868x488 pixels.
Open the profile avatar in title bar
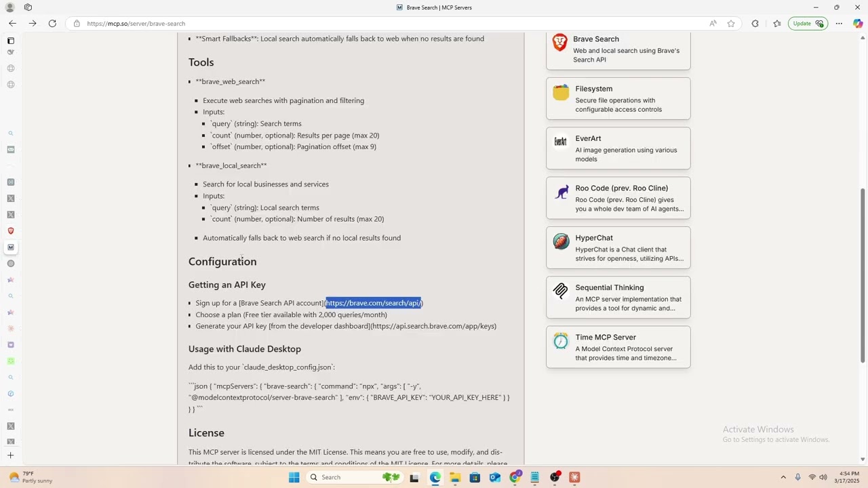click(9, 7)
